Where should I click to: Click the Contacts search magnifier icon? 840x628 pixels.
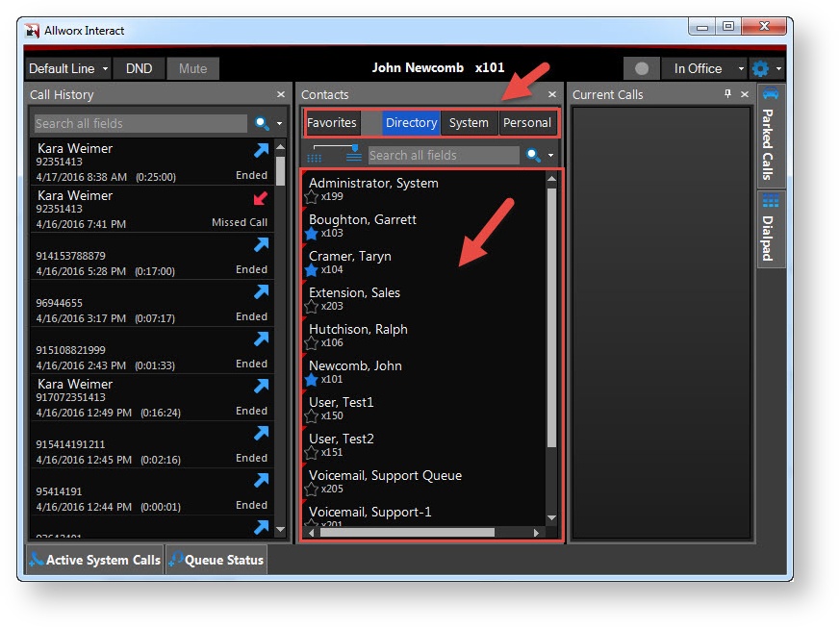533,155
